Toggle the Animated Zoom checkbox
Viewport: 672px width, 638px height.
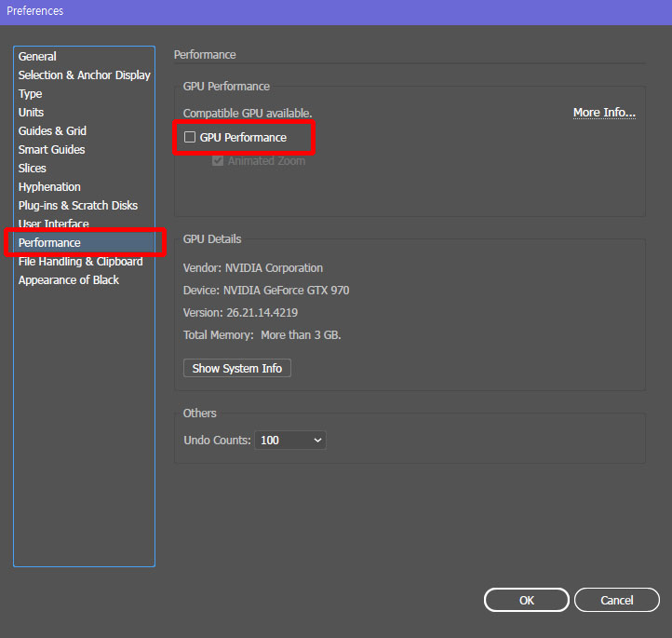tap(218, 161)
